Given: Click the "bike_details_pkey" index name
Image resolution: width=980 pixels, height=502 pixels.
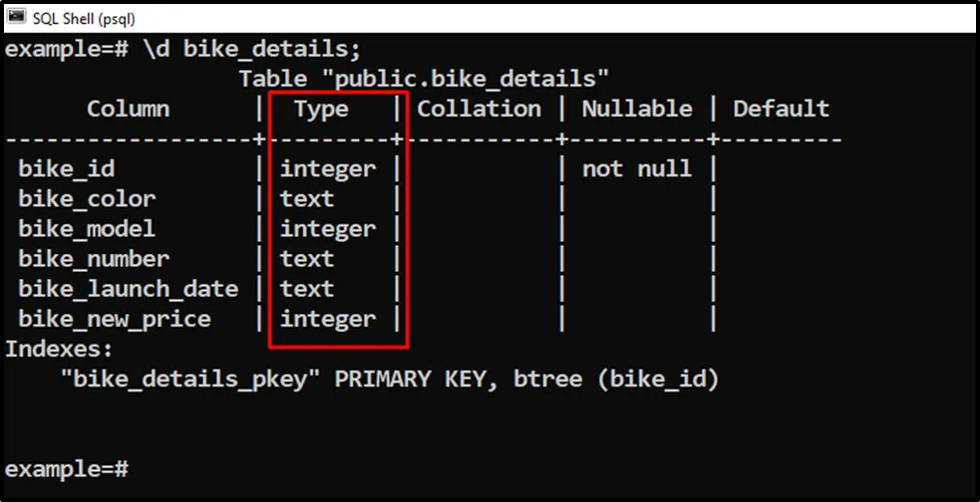Looking at the screenshot, I should [x=189, y=378].
